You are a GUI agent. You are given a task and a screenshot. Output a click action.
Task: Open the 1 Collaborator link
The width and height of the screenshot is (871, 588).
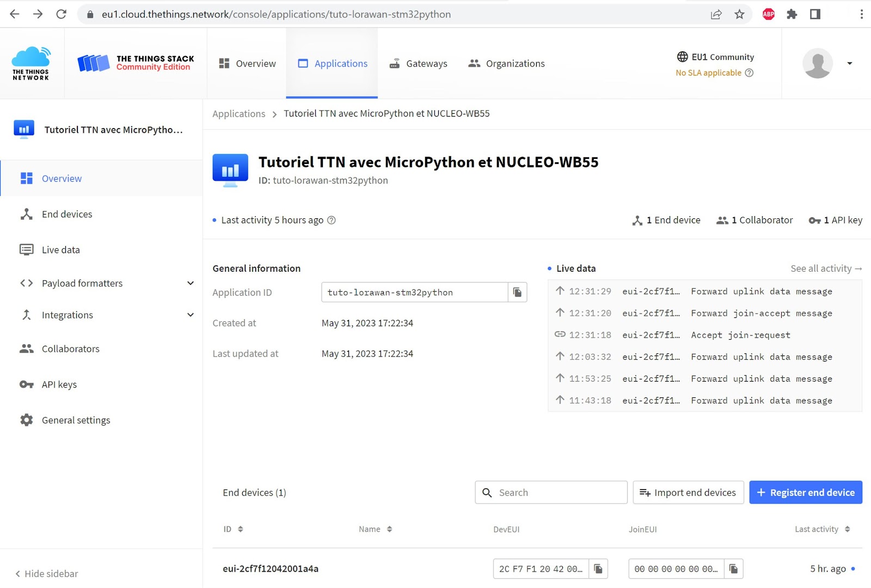tap(755, 220)
